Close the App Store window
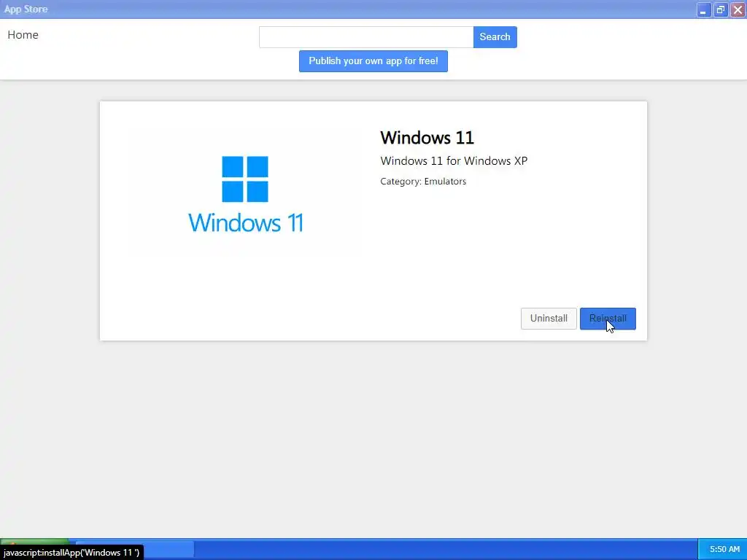The height and width of the screenshot is (560, 747). (x=738, y=9)
